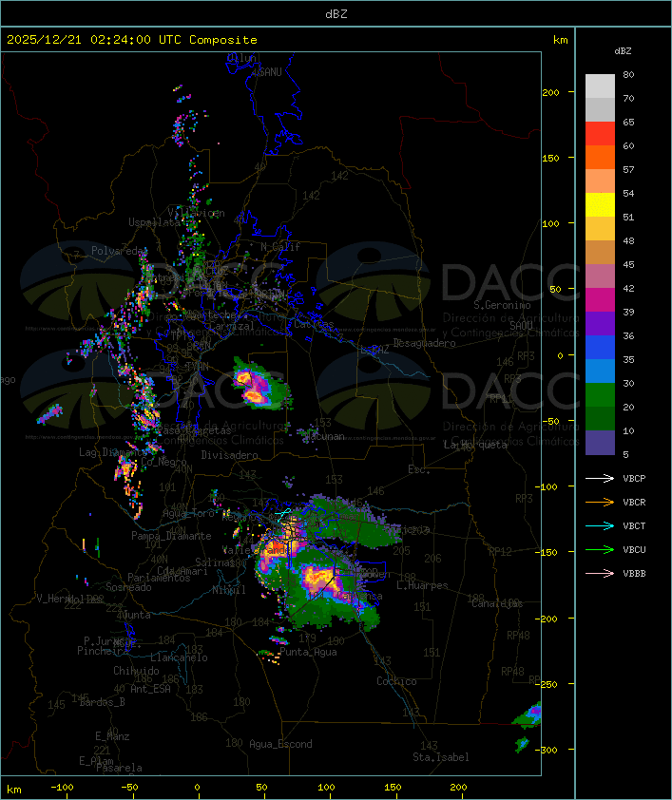Click the gray 70 dBZ legend swatch
The image size is (672, 800).
click(x=600, y=86)
